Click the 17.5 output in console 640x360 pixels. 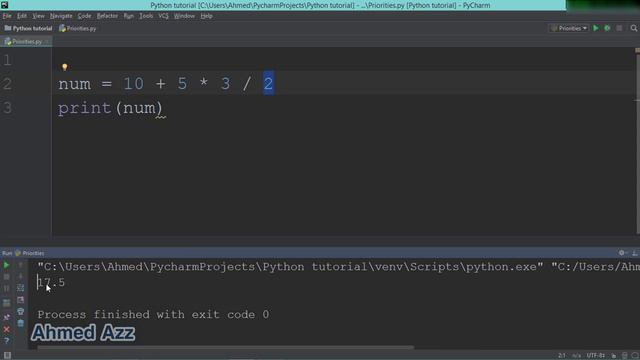(51, 282)
